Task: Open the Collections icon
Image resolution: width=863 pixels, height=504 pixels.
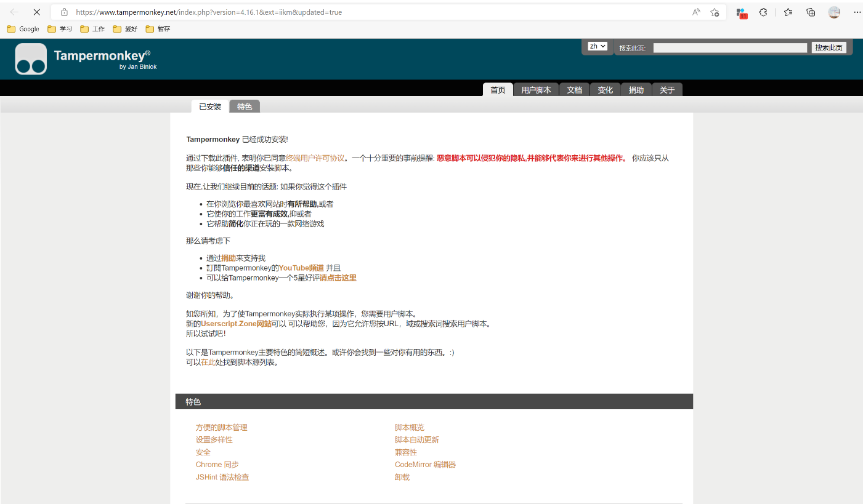Action: click(x=811, y=12)
